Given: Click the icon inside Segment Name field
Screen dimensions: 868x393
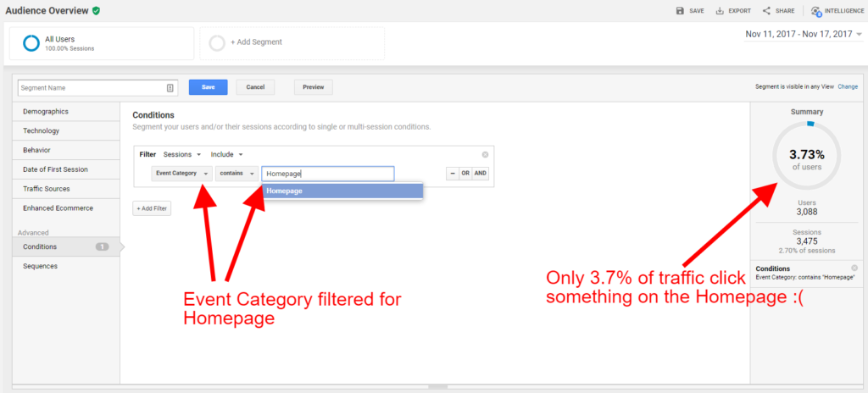Looking at the screenshot, I should (x=170, y=87).
